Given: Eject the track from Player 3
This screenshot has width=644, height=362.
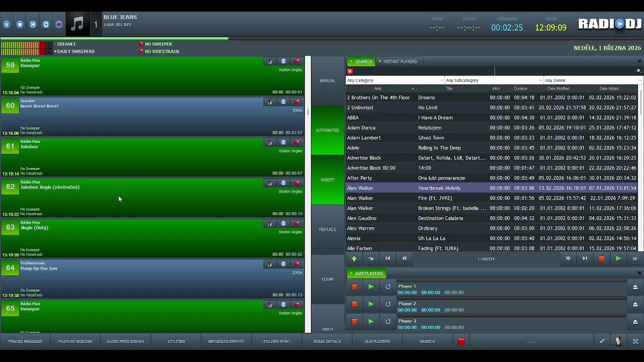Looking at the screenshot, I should pyautogui.click(x=635, y=322).
